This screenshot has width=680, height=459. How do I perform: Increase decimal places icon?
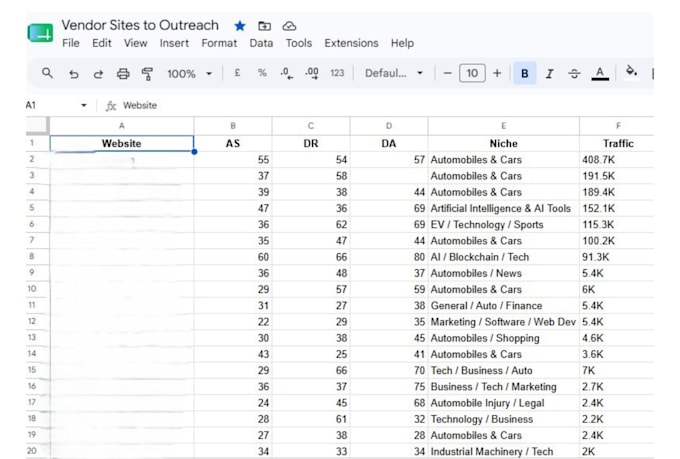pyautogui.click(x=311, y=73)
